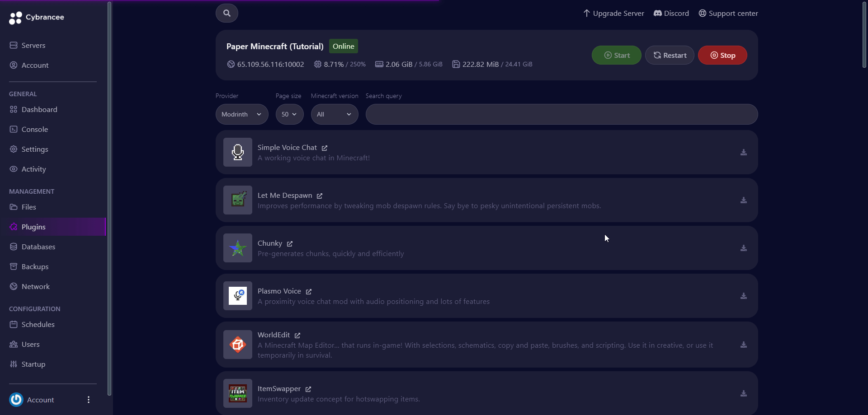The width and height of the screenshot is (868, 415).
Task: Open the Backups page
Action: click(53, 266)
